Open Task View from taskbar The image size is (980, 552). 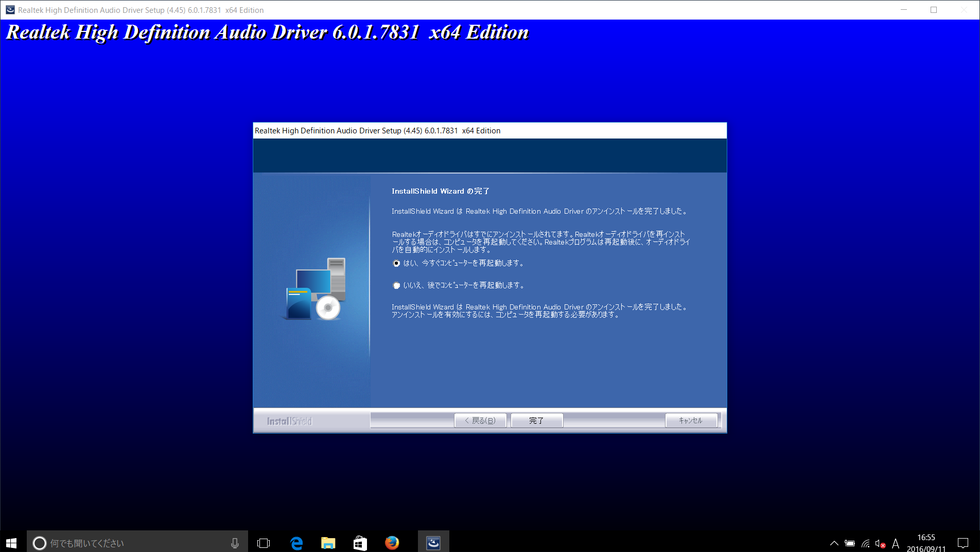(x=264, y=543)
